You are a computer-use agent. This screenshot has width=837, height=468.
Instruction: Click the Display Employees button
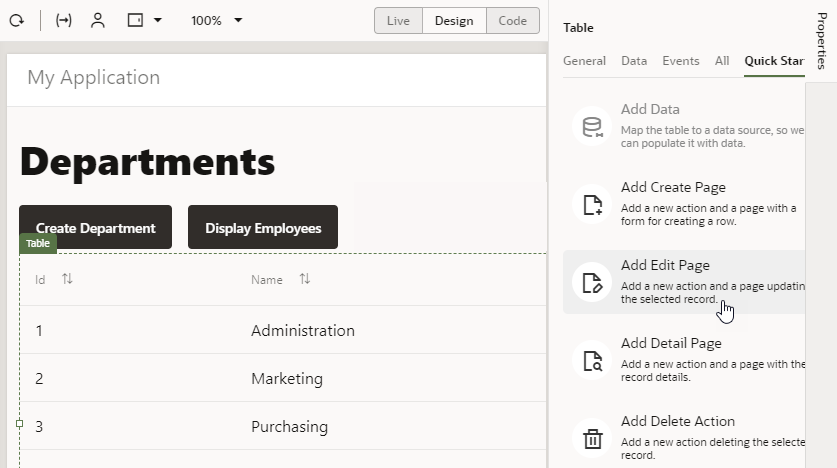(x=263, y=227)
